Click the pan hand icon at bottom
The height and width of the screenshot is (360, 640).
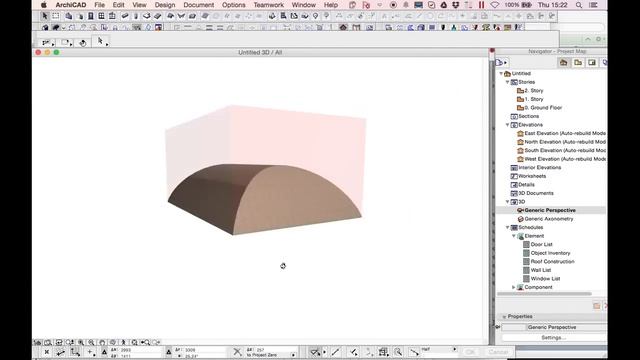(102, 342)
